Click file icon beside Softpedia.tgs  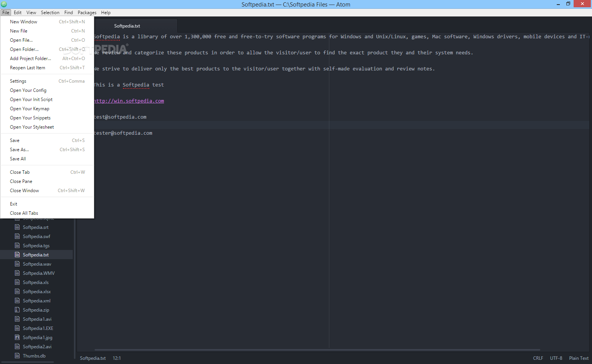pos(17,245)
